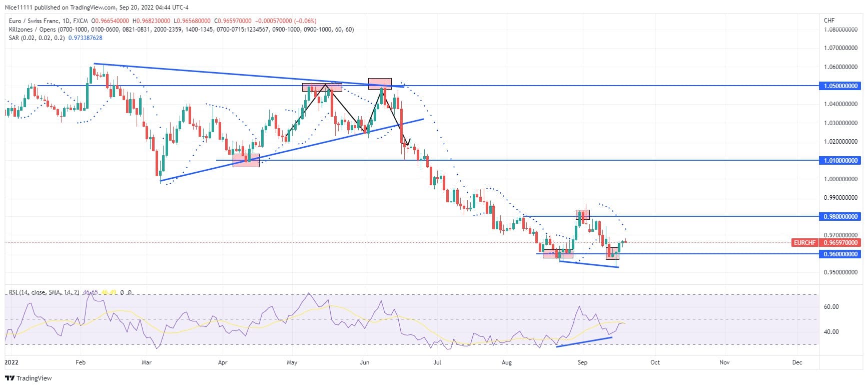Viewport: 868px width, 387px height.
Task: Click the 1.060000000 price axis label
Action: coord(840,67)
